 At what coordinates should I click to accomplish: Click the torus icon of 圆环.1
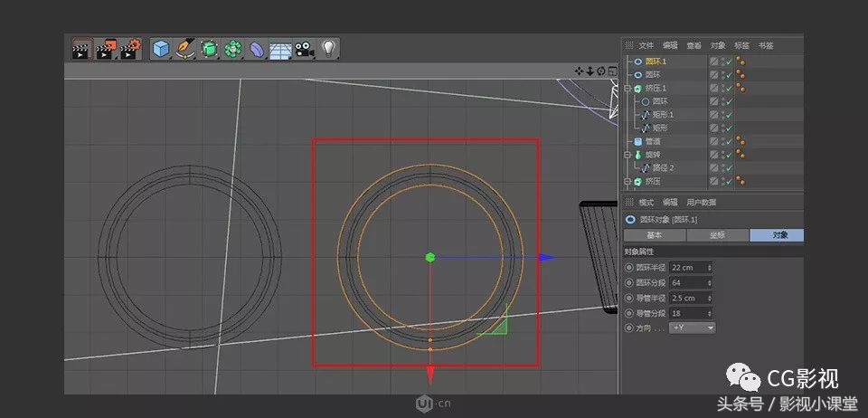coord(637,62)
